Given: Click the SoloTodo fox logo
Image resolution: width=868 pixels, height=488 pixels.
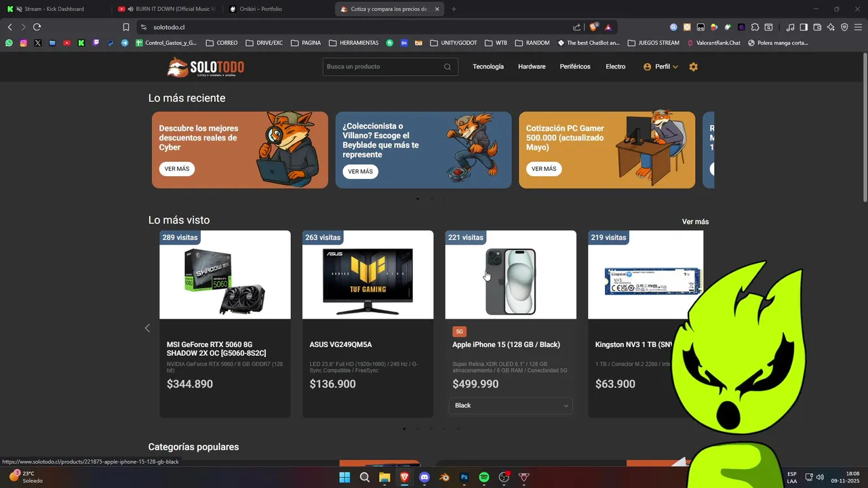Looking at the screenshot, I should pos(205,67).
